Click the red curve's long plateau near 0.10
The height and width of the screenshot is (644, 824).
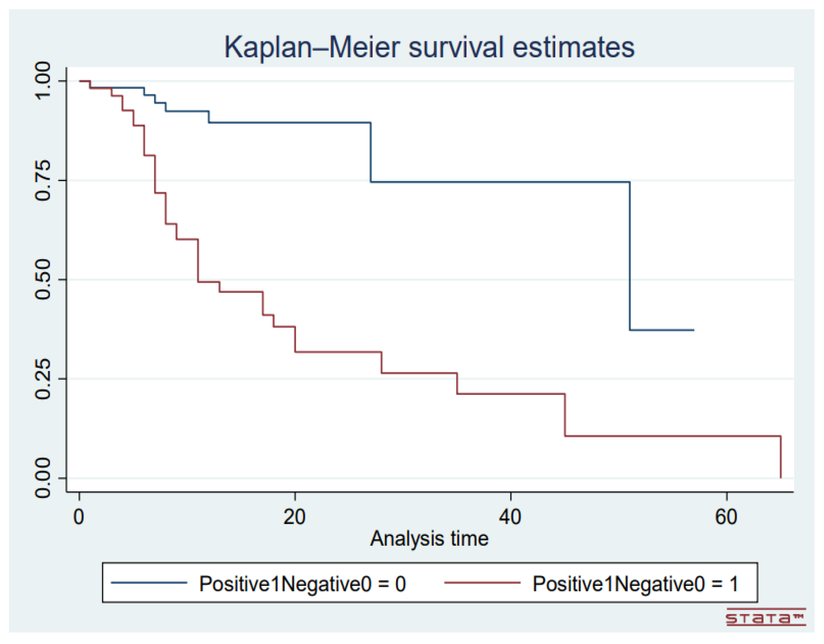click(x=673, y=436)
